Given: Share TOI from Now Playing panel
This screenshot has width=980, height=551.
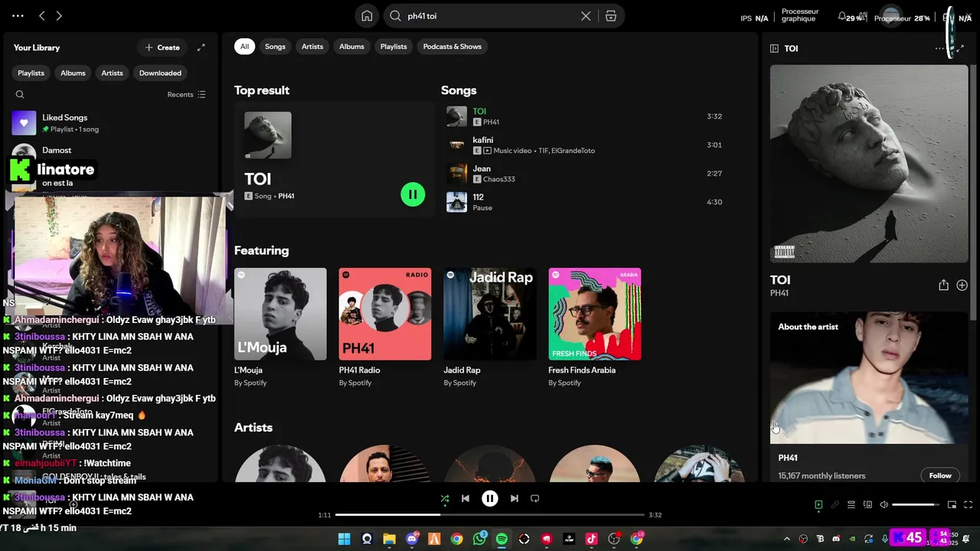Looking at the screenshot, I should (943, 285).
